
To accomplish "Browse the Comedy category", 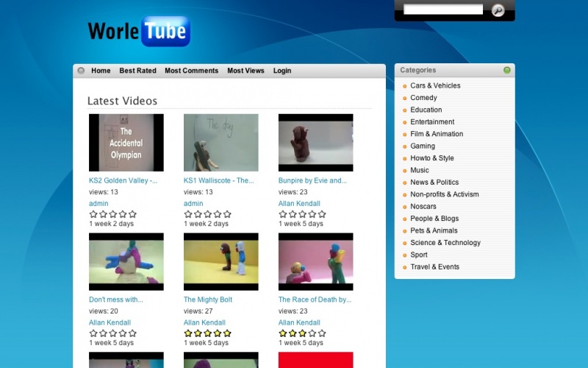I will tap(423, 98).
